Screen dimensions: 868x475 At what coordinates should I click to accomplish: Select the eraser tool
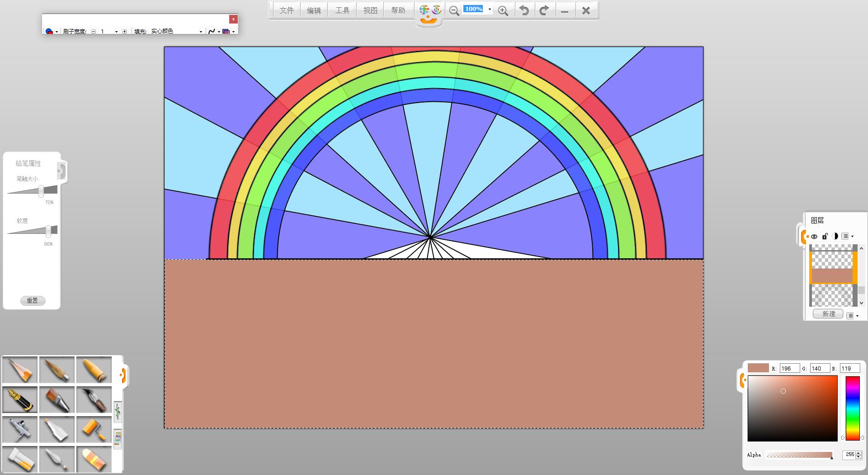point(94,459)
